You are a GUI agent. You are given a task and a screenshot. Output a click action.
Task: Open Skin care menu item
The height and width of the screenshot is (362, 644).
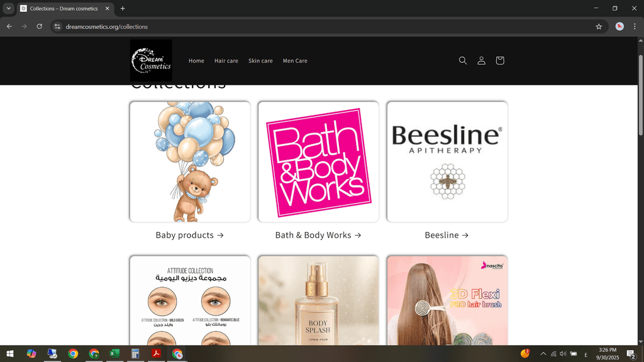[x=260, y=61]
